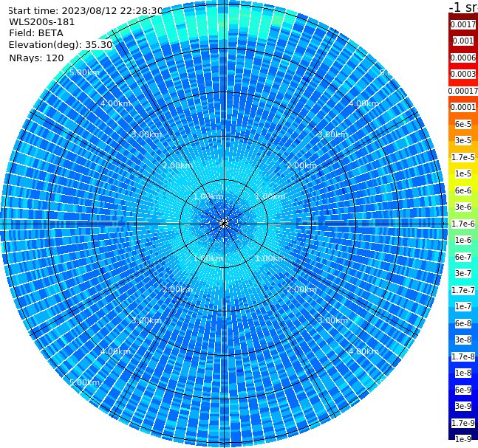This screenshot has width=478, height=448.
Task: Click the Start time 2023/08/12 22:28:30 text
Action: (85, 11)
